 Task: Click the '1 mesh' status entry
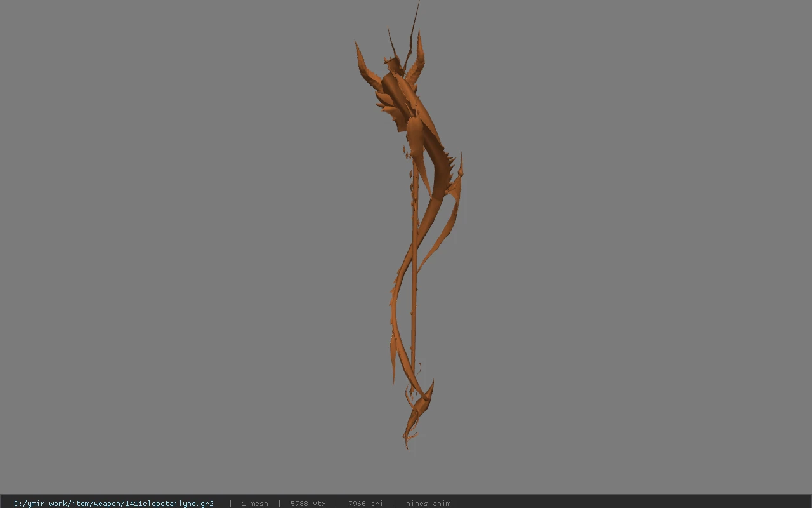(x=254, y=504)
